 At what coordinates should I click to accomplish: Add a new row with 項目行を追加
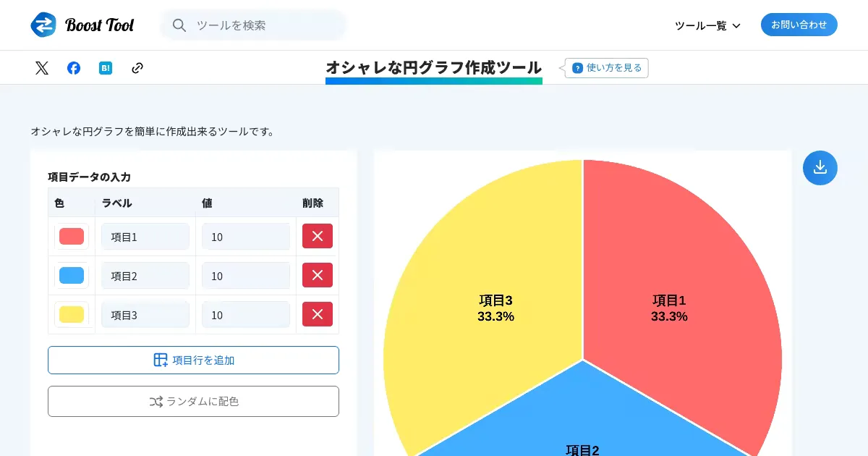tap(193, 360)
